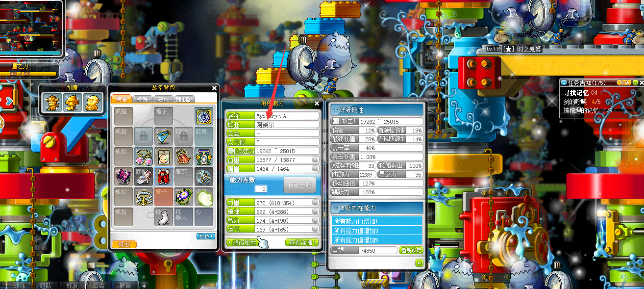Click the red robe outfit item
644x289 pixels.
(164, 177)
